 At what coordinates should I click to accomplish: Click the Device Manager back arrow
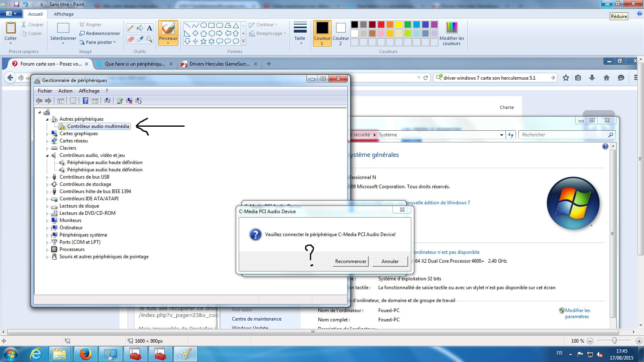point(39,101)
